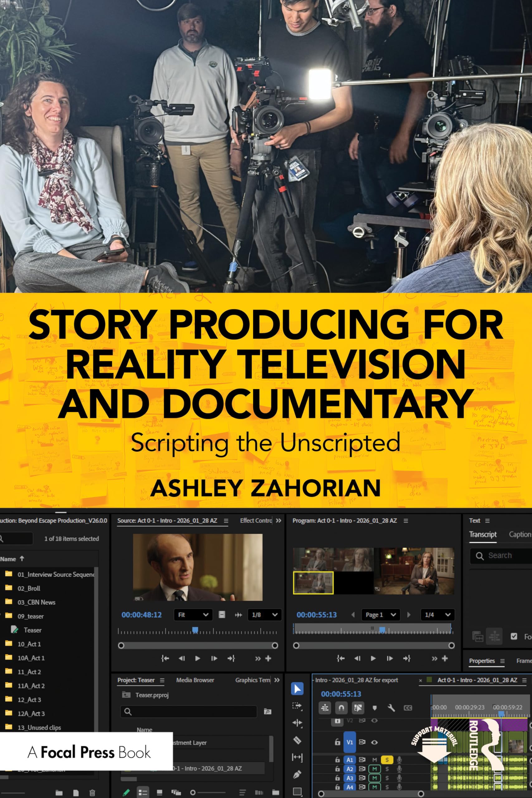Switch to the Captions tab
The width and height of the screenshot is (532, 798).
pyautogui.click(x=520, y=534)
